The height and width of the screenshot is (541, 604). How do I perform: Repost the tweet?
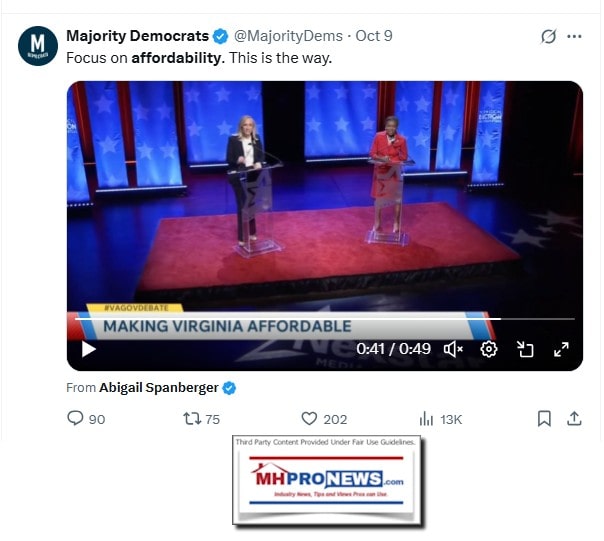pos(192,419)
